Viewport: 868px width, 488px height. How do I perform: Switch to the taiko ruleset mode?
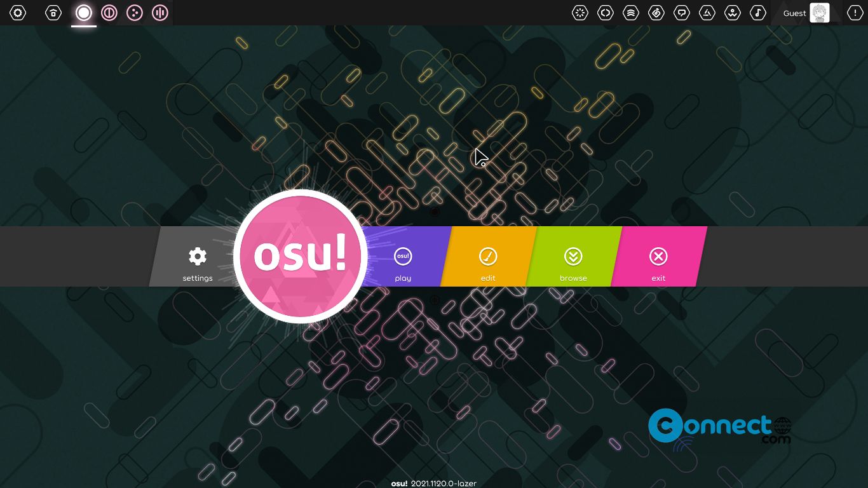109,13
